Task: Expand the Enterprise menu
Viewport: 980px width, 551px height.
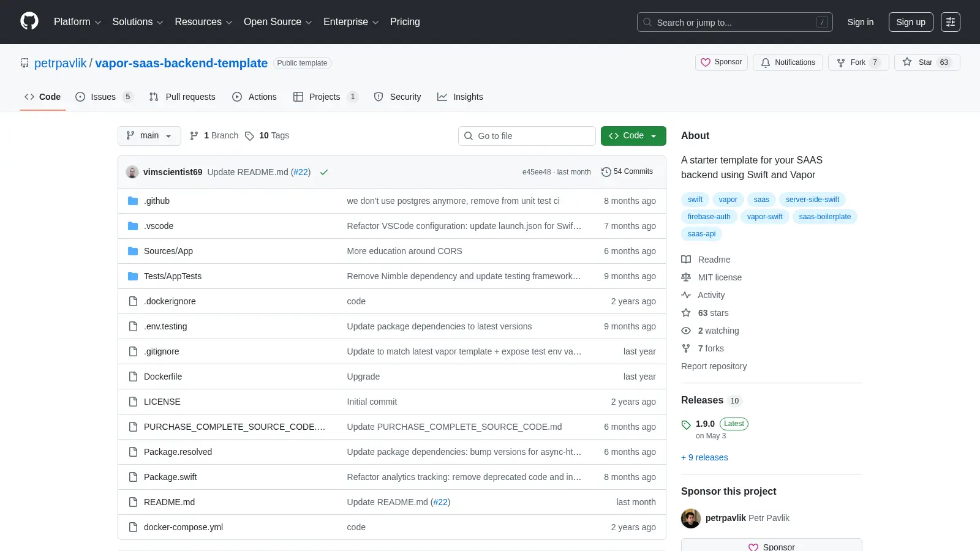Action: (351, 22)
